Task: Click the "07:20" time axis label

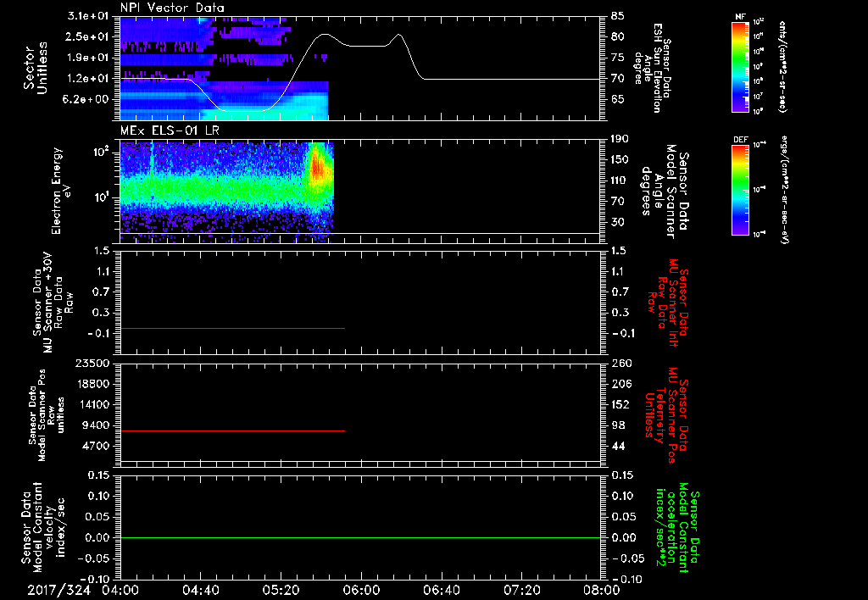Action: 521,590
